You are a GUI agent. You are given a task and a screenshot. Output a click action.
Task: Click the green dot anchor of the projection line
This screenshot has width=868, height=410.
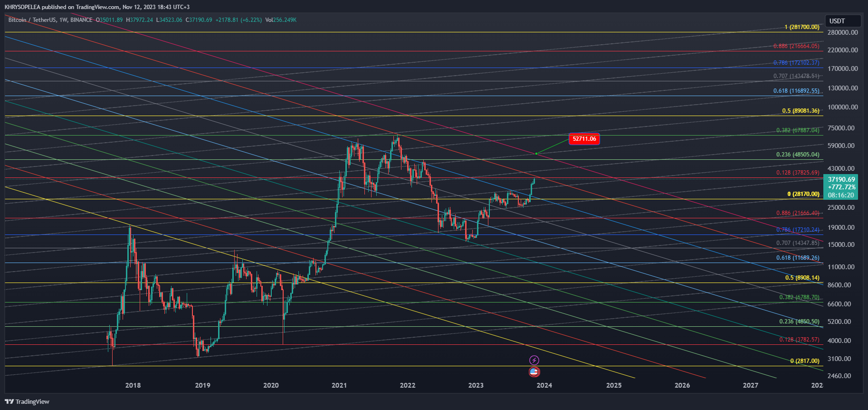[x=536, y=154]
